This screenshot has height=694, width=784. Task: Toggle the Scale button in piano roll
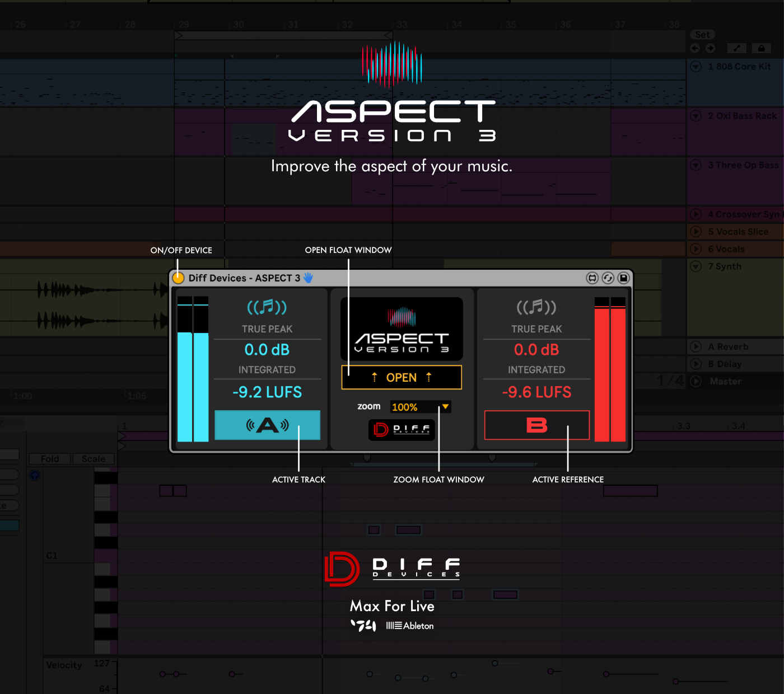click(x=94, y=459)
